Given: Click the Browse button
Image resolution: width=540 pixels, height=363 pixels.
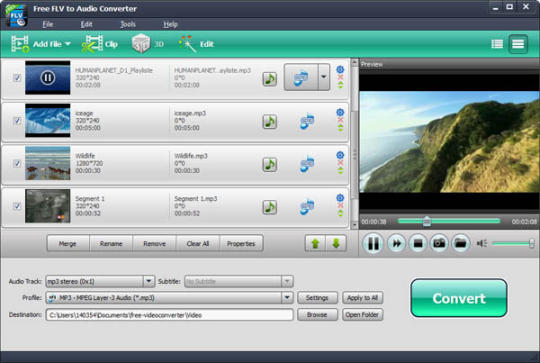Looking at the screenshot, I should tap(317, 314).
